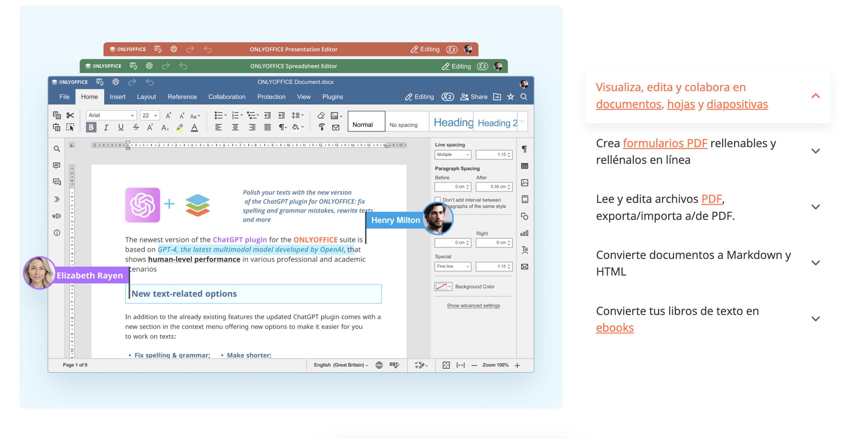Open the left sidebar Search icon
The image size is (868, 439).
57,149
